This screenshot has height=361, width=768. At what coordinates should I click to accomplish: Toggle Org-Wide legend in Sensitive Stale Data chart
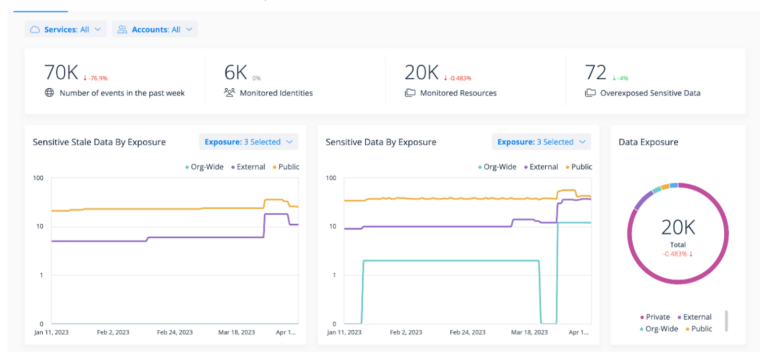click(x=205, y=167)
